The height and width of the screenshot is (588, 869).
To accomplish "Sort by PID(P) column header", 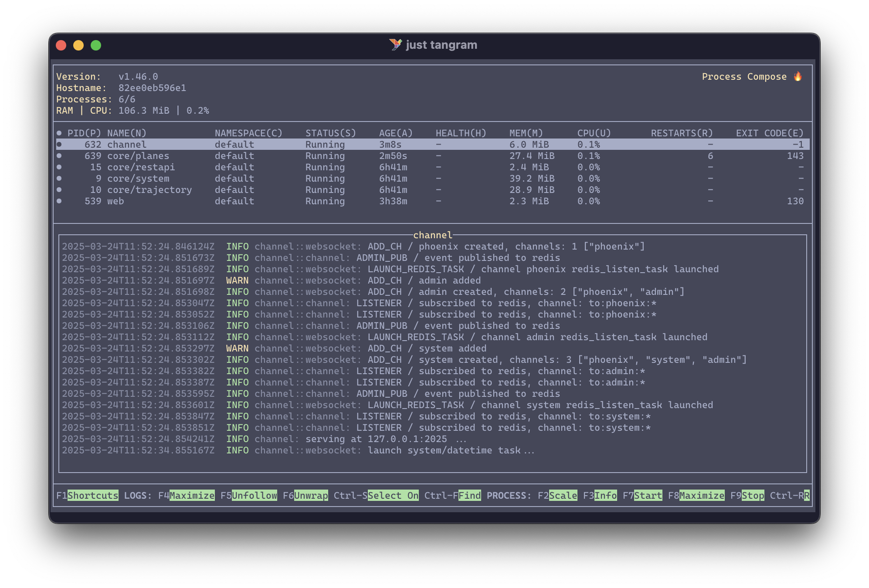I will 84,133.
